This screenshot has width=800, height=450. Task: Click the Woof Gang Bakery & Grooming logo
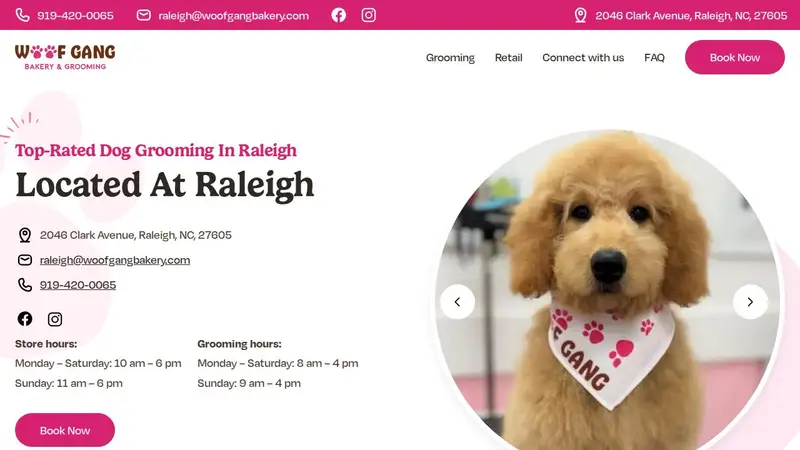65,57
